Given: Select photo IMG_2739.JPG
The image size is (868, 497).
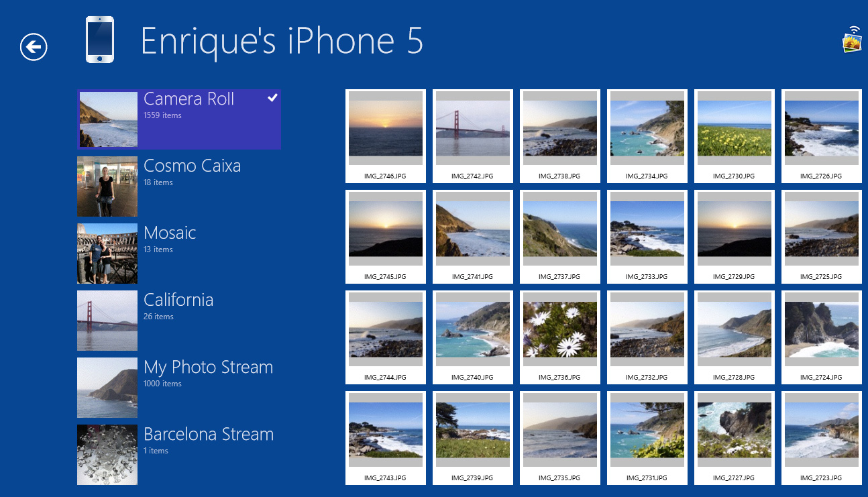Looking at the screenshot, I should tap(473, 438).
